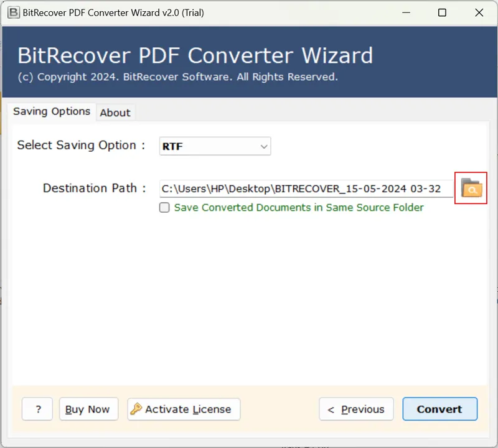The width and height of the screenshot is (498, 448).
Task: Click the window title bar text
Action: click(113, 12)
